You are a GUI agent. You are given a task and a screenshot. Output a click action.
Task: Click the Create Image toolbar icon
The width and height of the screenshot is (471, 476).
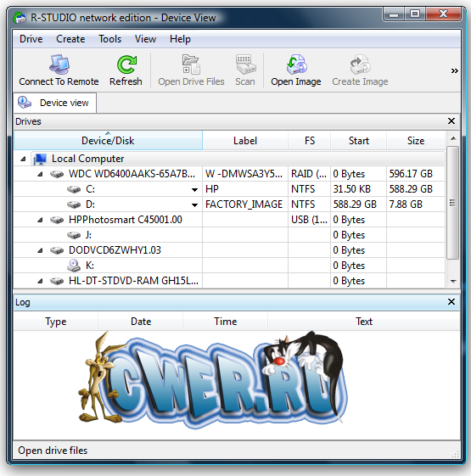(360, 64)
